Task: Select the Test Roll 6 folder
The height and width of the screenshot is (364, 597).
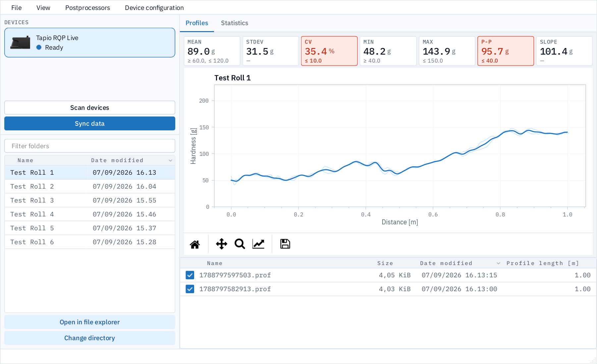Action: (x=90, y=242)
